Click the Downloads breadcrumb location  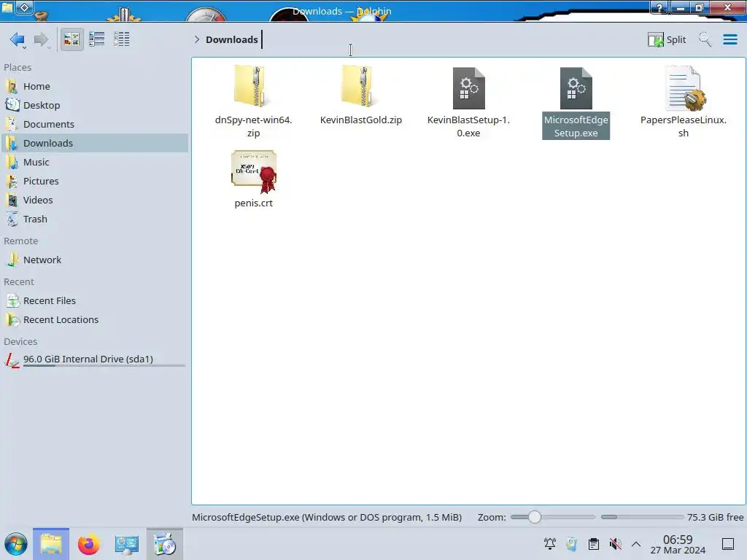(231, 39)
